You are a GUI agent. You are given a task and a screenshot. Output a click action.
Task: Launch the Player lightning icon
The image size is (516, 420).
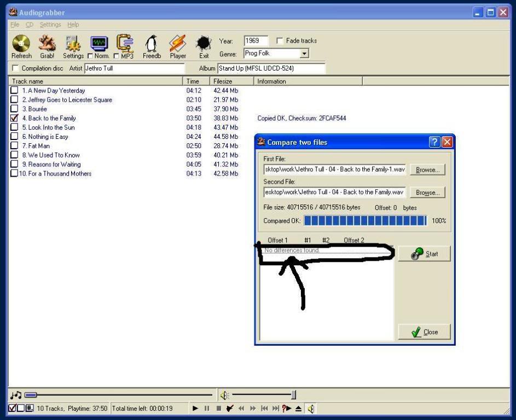(178, 43)
